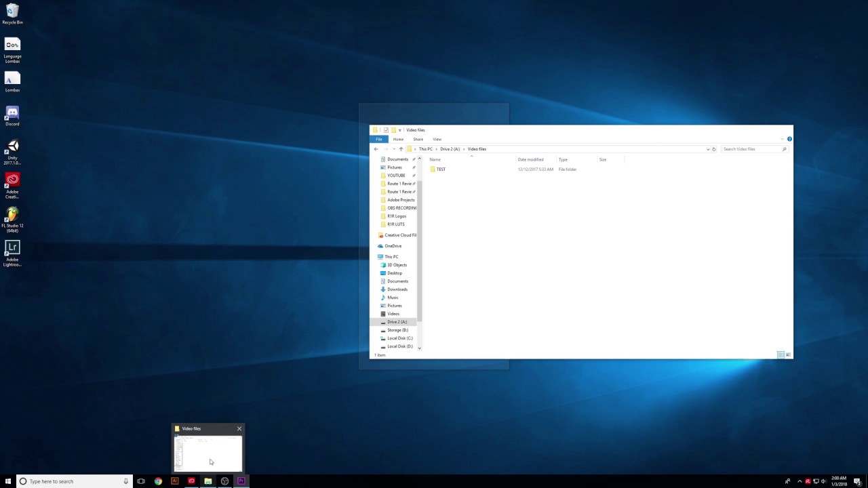Open red Adobe Creative Cloud taskbar icon
Image resolution: width=868 pixels, height=488 pixels.
click(191, 481)
